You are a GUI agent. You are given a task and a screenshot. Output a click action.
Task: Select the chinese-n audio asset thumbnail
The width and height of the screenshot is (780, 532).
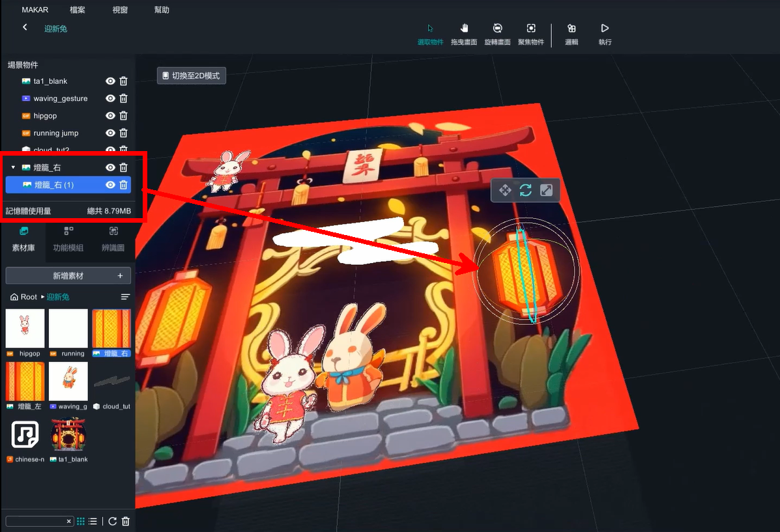coord(25,435)
